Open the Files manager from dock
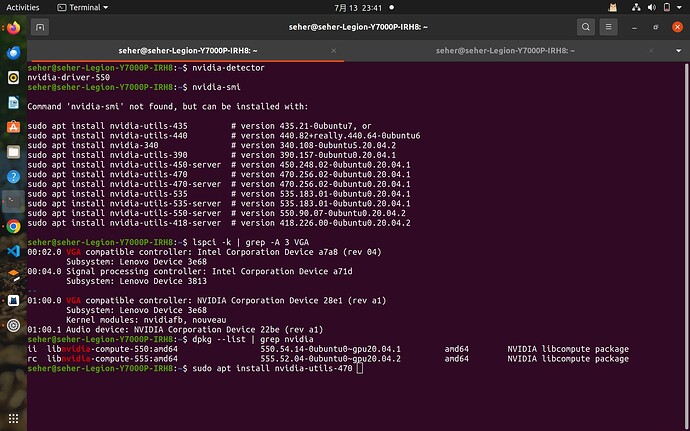Image resolution: width=690 pixels, height=431 pixels. pyautogui.click(x=13, y=152)
